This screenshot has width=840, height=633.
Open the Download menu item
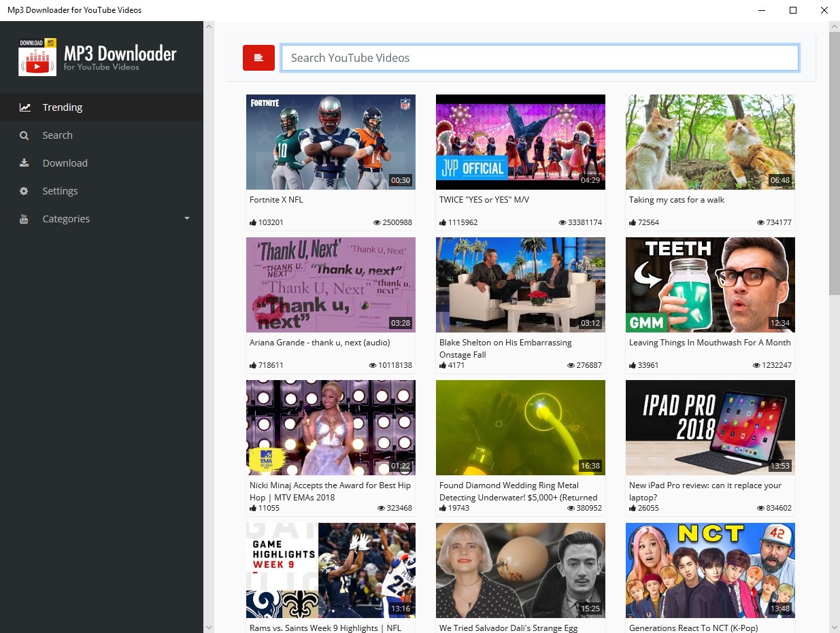(101, 163)
